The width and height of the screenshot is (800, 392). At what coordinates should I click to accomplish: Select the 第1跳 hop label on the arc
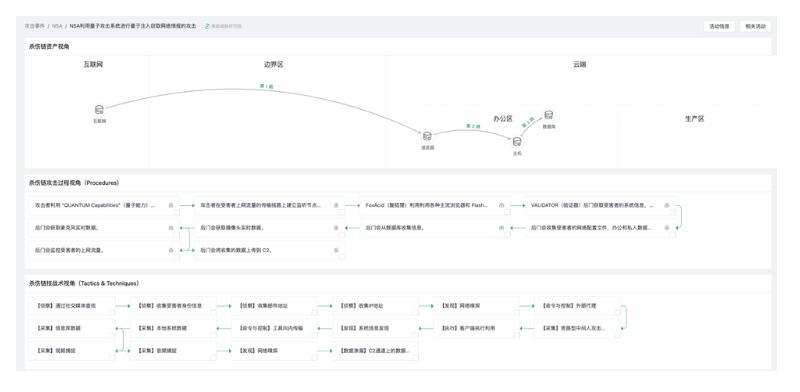tap(266, 86)
